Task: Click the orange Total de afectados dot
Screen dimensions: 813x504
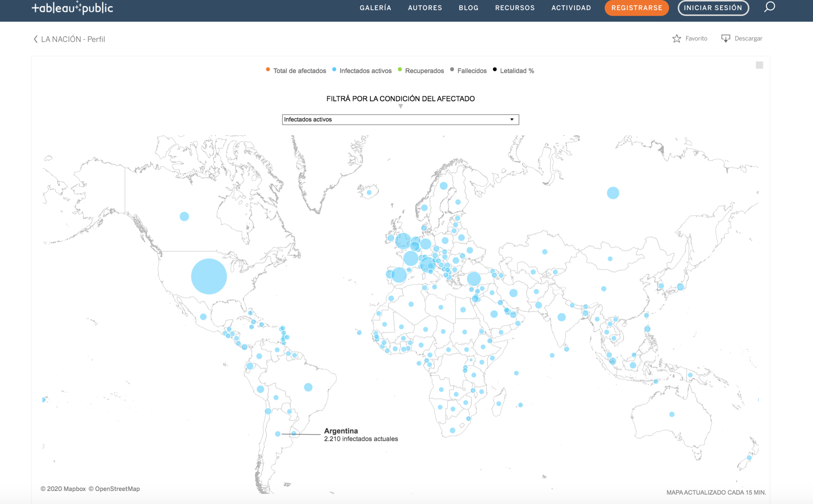Action: (x=268, y=69)
